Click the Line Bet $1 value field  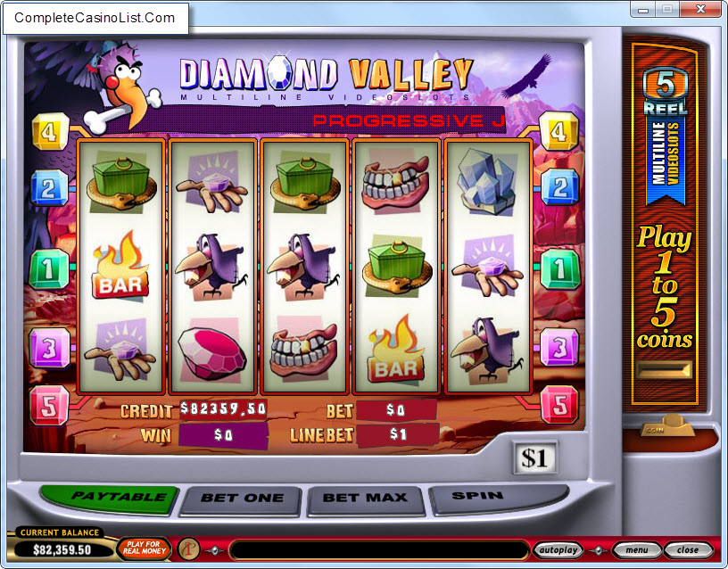(397, 434)
